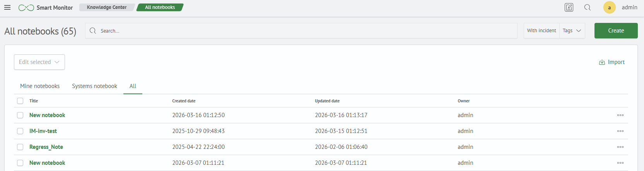Open the notes edit icon in header
Image resolution: width=644 pixels, height=171 pixels.
[x=569, y=7]
